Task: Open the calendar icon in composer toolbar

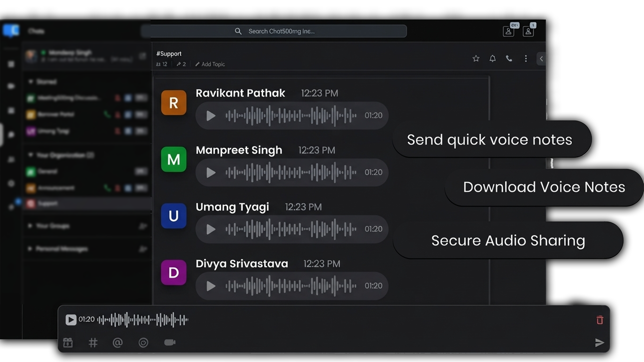Action: pyautogui.click(x=68, y=343)
